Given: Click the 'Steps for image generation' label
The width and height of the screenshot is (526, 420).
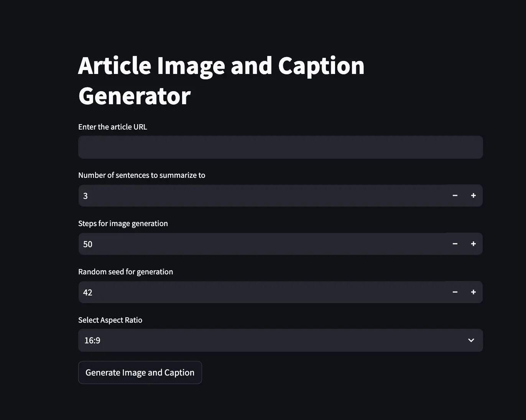Looking at the screenshot, I should (x=123, y=223).
